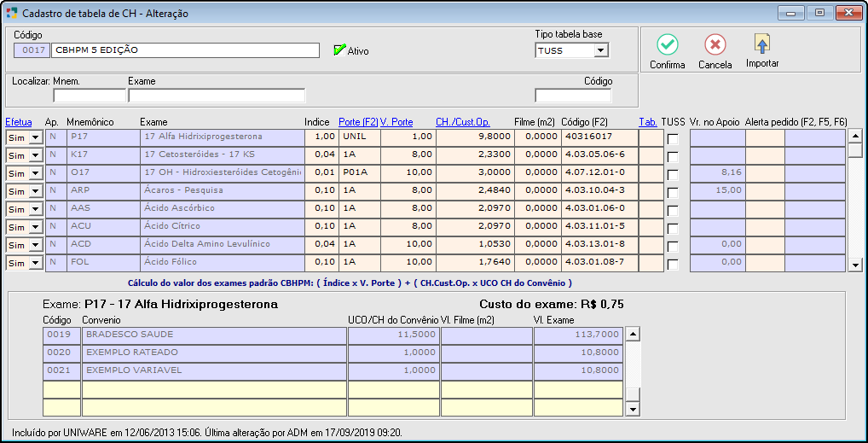Click convenio list scrollbar down arrow
The image size is (868, 443).
(x=634, y=409)
